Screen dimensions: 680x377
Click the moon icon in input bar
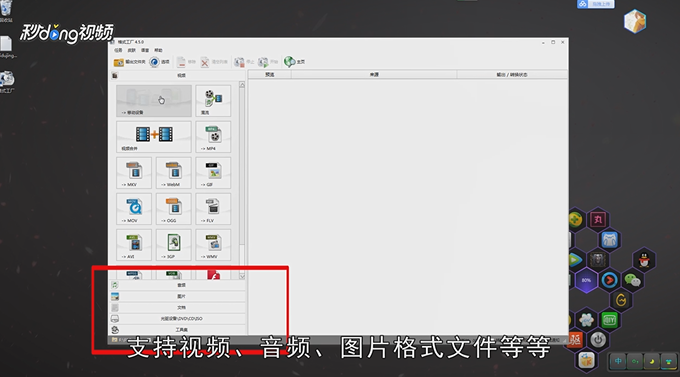[652, 361]
